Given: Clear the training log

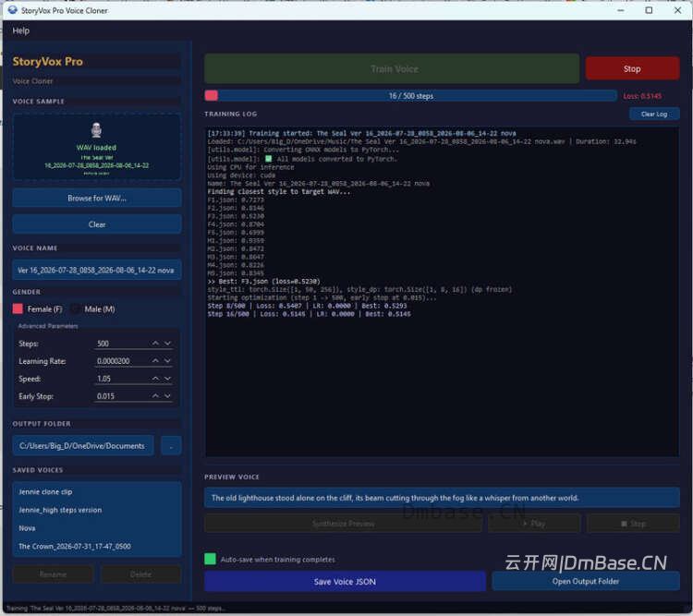Looking at the screenshot, I should (x=654, y=114).
